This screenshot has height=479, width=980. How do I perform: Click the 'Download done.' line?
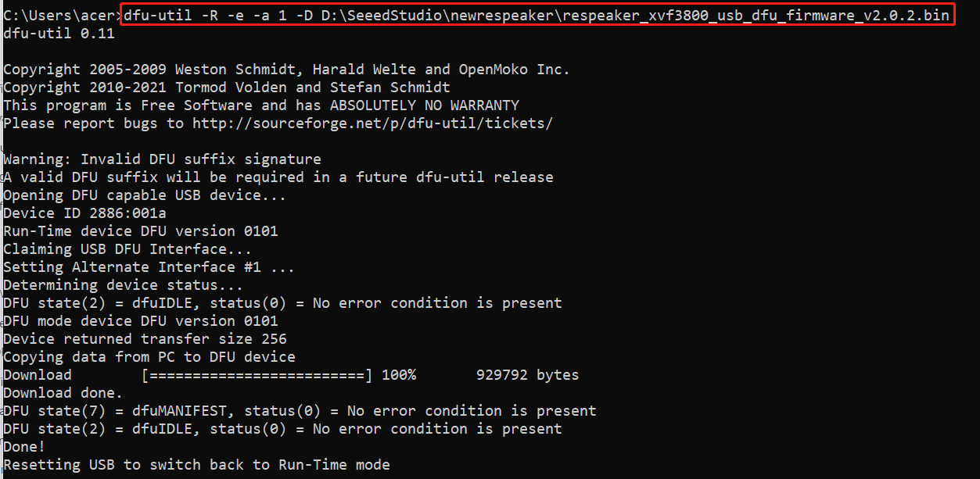tap(63, 393)
